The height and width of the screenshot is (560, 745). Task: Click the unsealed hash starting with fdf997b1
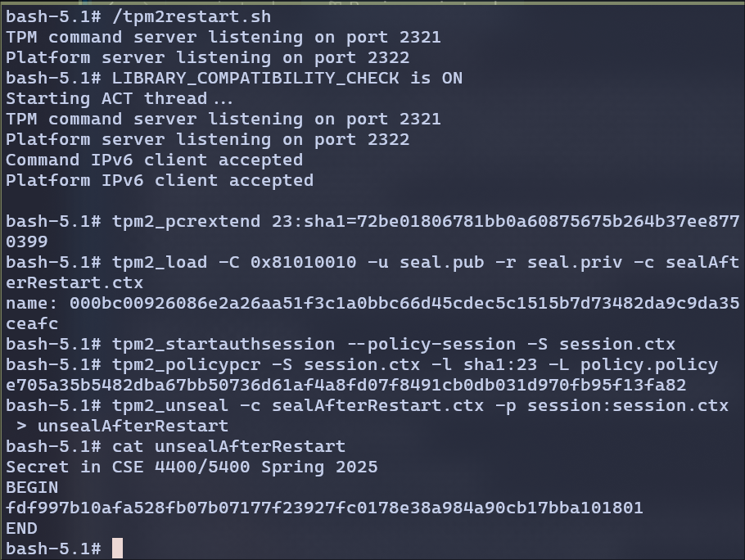click(324, 508)
